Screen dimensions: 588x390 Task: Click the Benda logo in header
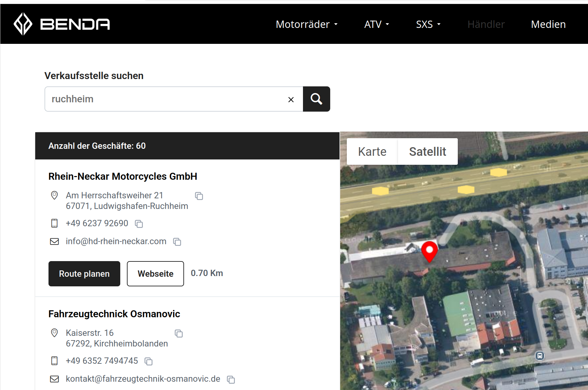click(x=62, y=24)
